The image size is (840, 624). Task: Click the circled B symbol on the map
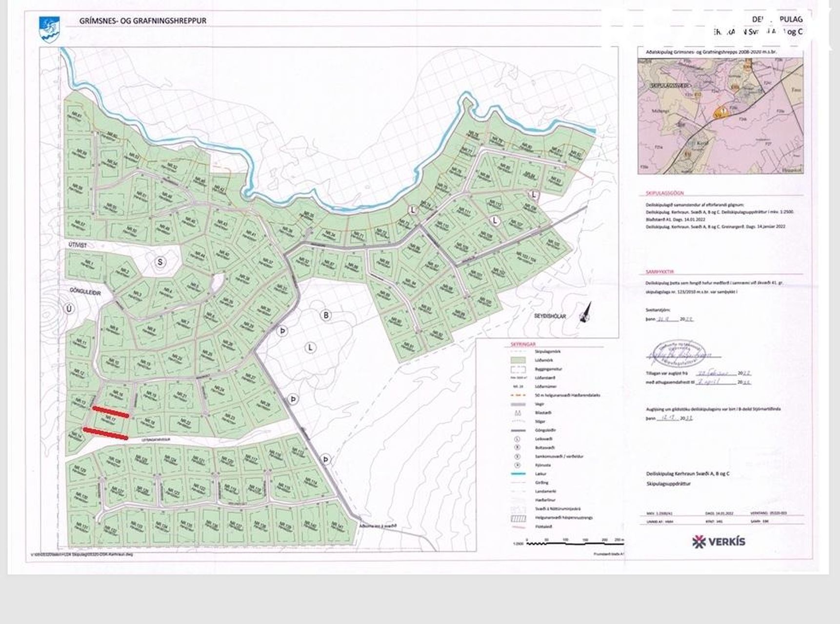coord(326,315)
